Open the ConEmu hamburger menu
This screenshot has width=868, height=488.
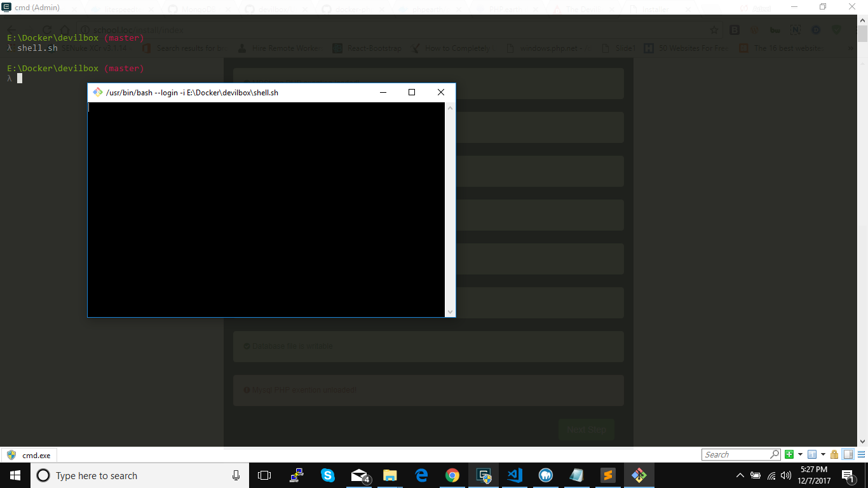point(862,454)
